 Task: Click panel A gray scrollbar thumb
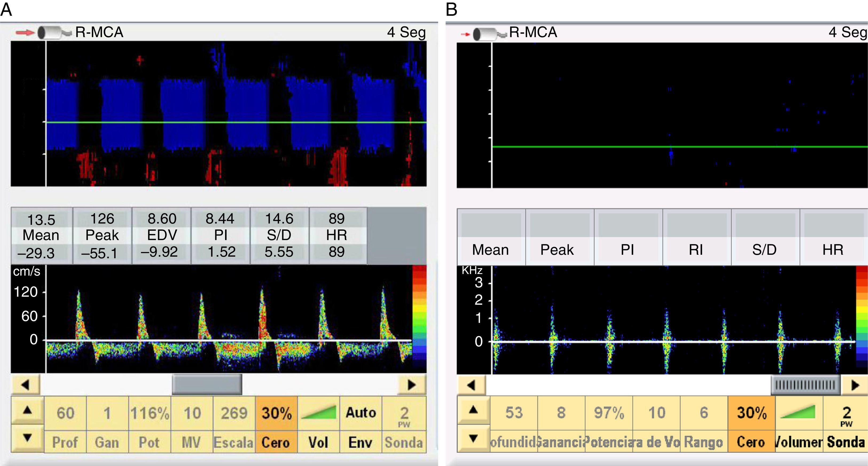click(207, 385)
